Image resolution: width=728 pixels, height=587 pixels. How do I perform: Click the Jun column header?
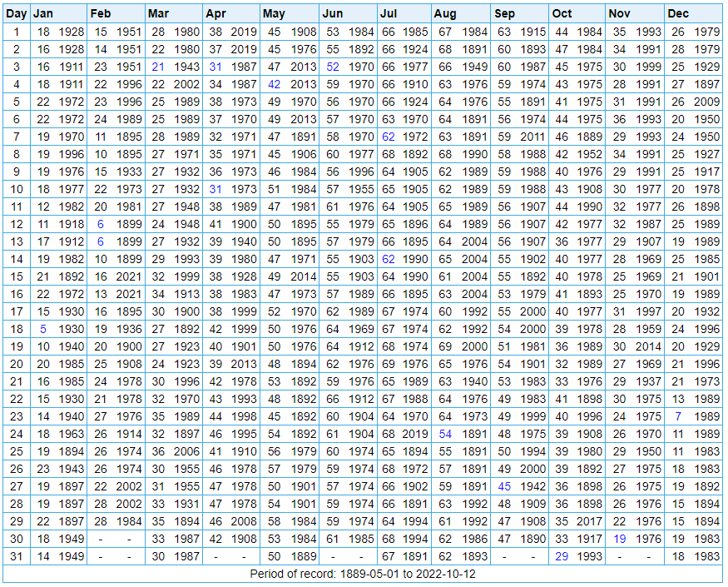(332, 13)
